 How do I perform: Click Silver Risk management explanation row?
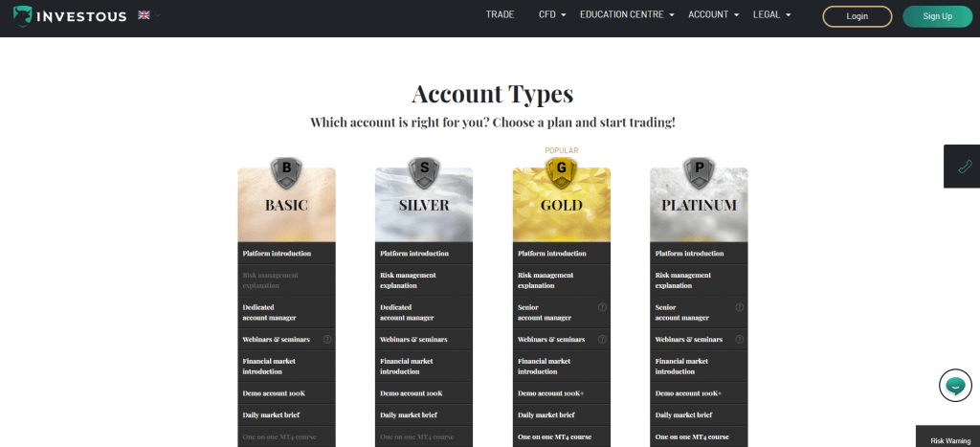coord(424,280)
